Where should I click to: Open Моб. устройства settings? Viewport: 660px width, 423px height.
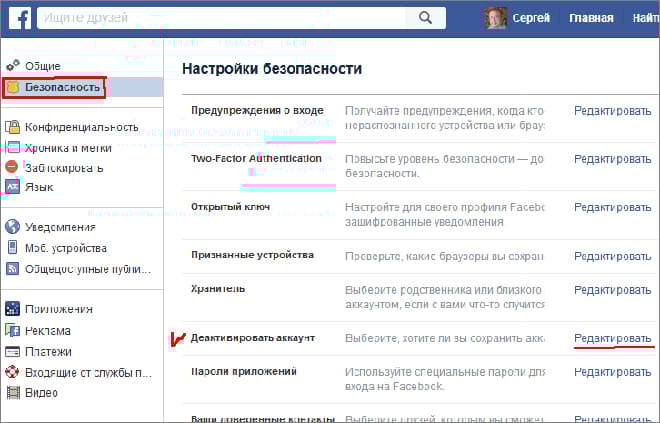(x=66, y=248)
